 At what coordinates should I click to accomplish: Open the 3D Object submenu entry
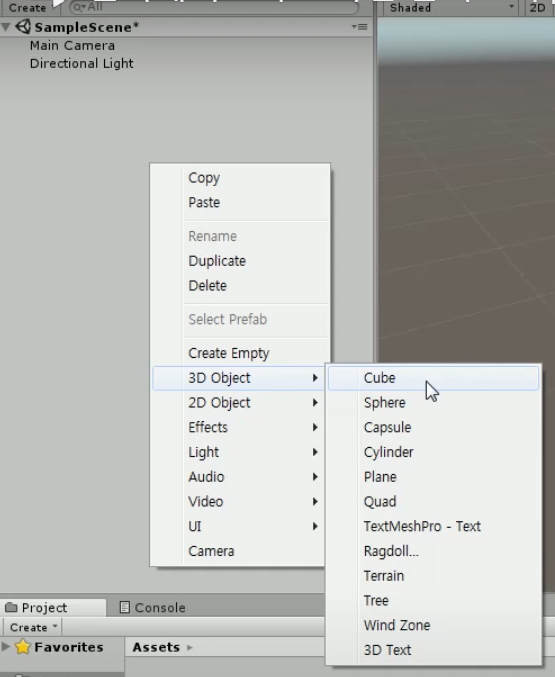240,378
